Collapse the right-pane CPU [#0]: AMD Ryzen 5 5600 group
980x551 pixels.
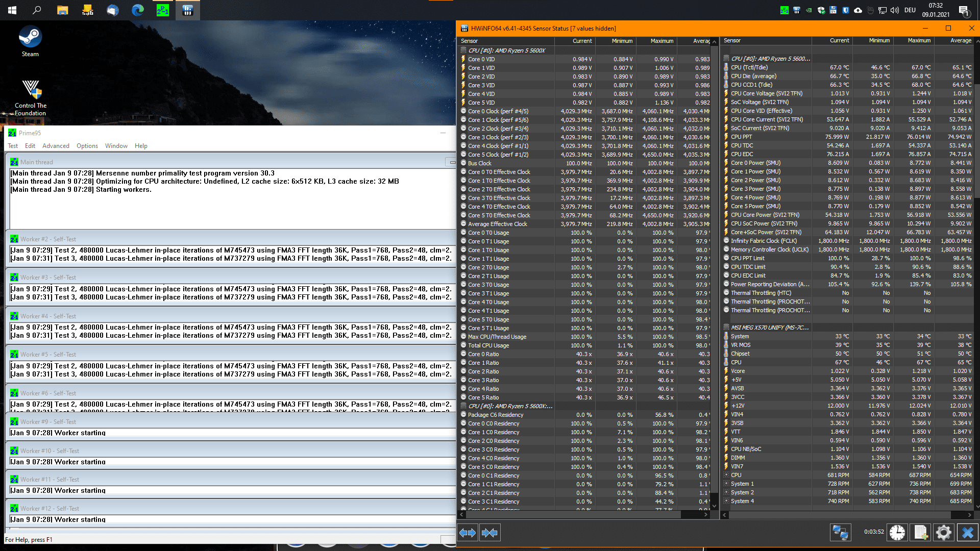(726, 59)
